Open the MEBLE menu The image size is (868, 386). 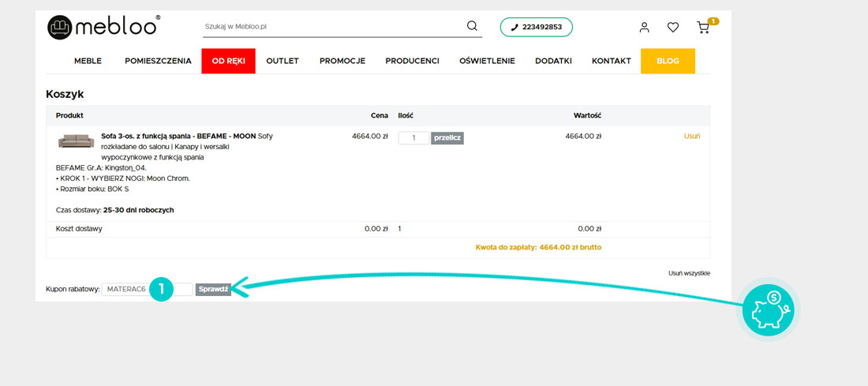88,61
